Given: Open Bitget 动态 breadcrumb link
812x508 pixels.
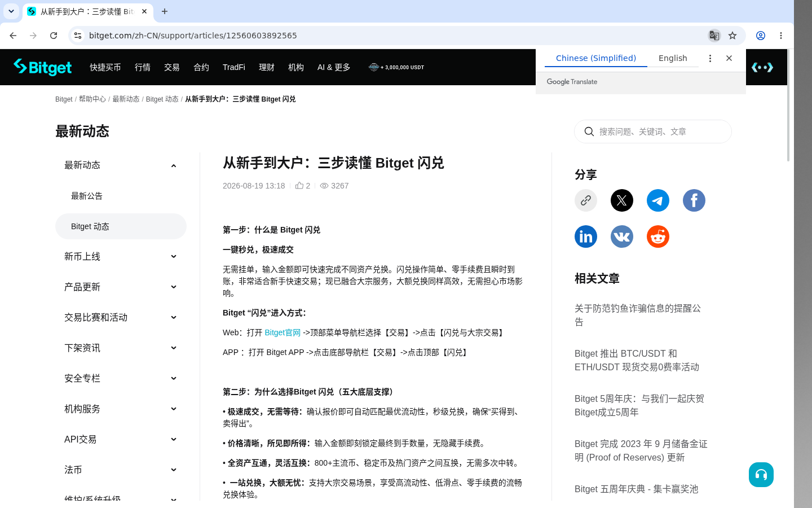Looking at the screenshot, I should pos(162,99).
